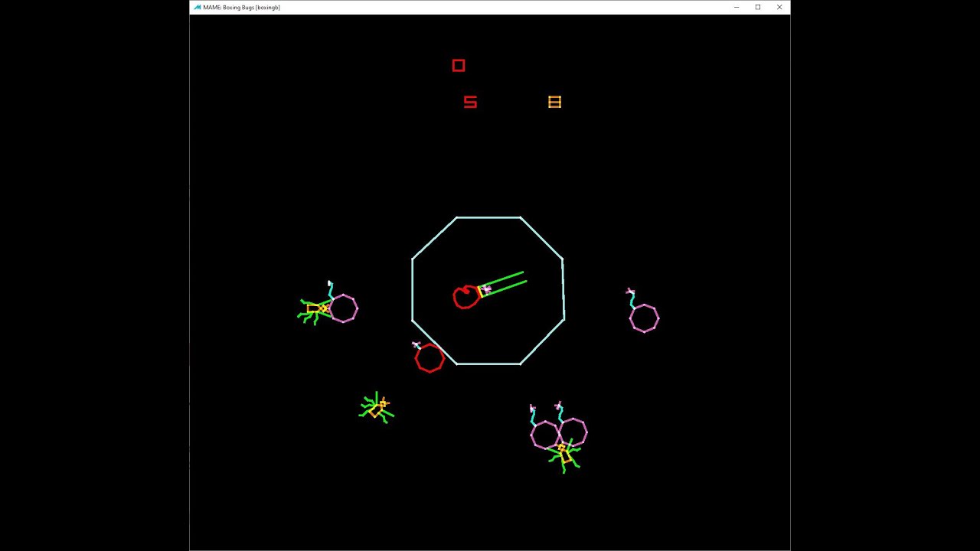Minimize the MAME window
980x551 pixels.
point(737,7)
